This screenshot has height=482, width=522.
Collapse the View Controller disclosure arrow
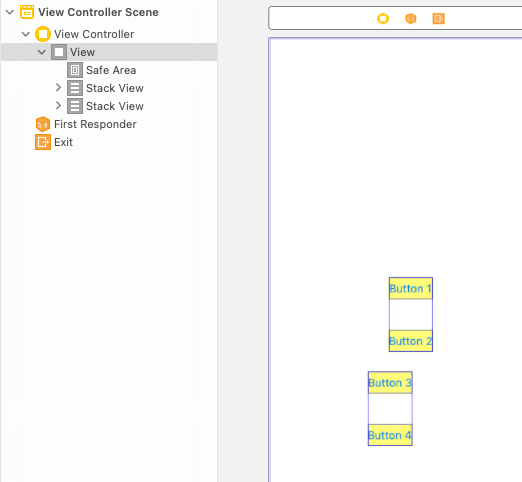point(26,34)
